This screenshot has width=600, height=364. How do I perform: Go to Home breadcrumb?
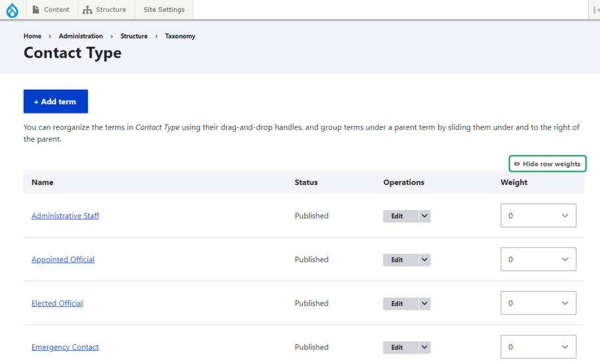(x=32, y=36)
